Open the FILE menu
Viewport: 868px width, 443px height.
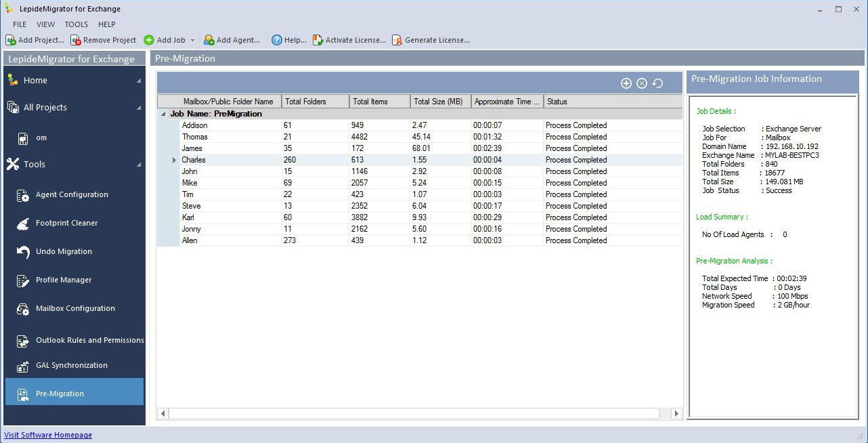point(20,24)
